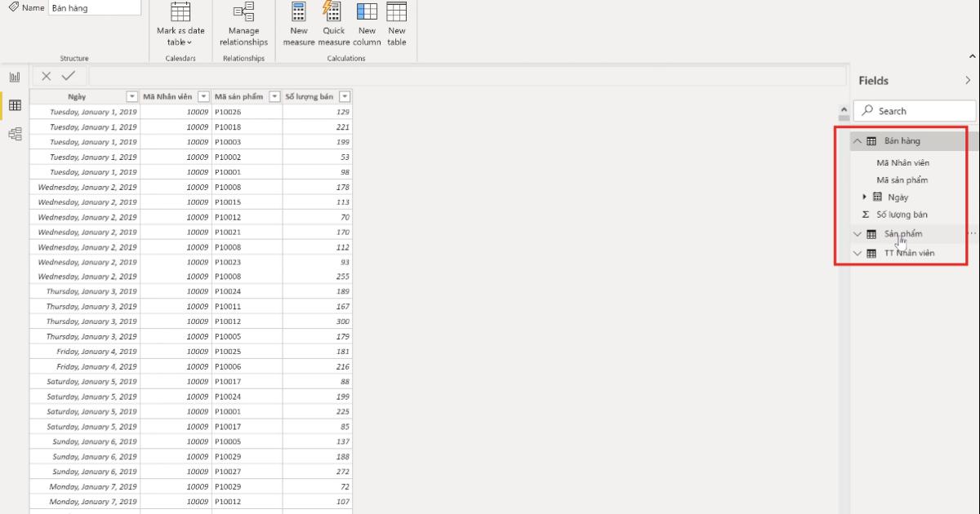Image resolution: width=980 pixels, height=514 pixels.
Task: Click the sigma icon beside Số lượng bán
Action: click(x=866, y=215)
